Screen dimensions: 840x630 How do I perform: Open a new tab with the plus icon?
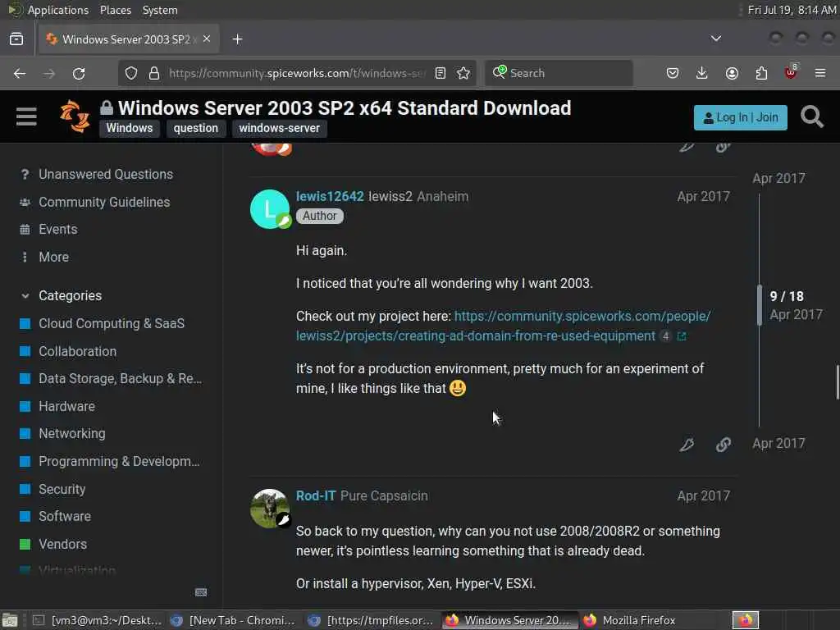point(237,39)
